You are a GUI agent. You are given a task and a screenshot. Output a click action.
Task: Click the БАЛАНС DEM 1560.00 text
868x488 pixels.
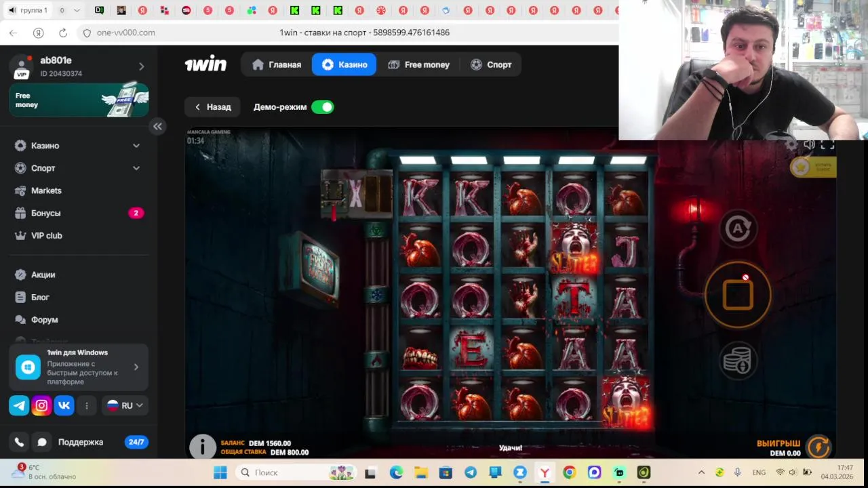(256, 443)
